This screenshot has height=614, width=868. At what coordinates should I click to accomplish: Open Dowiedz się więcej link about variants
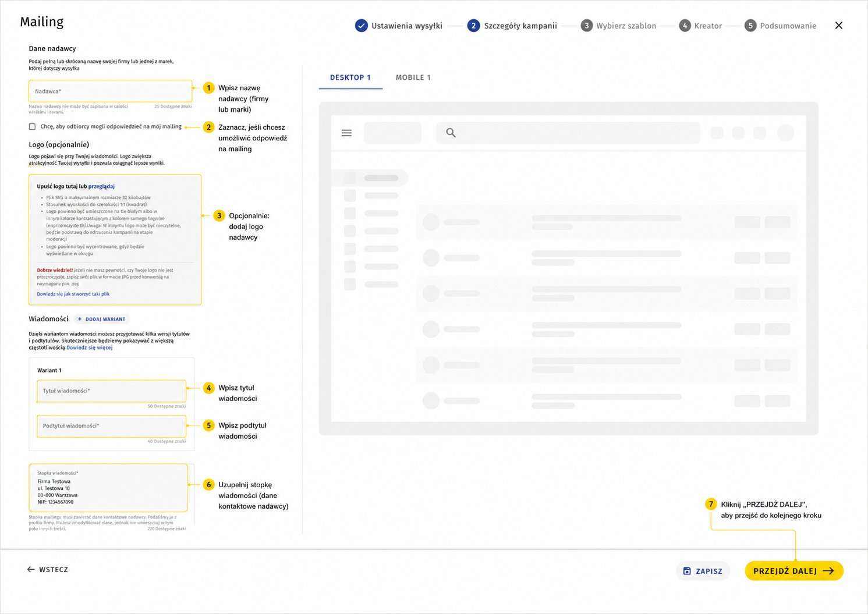click(89, 347)
